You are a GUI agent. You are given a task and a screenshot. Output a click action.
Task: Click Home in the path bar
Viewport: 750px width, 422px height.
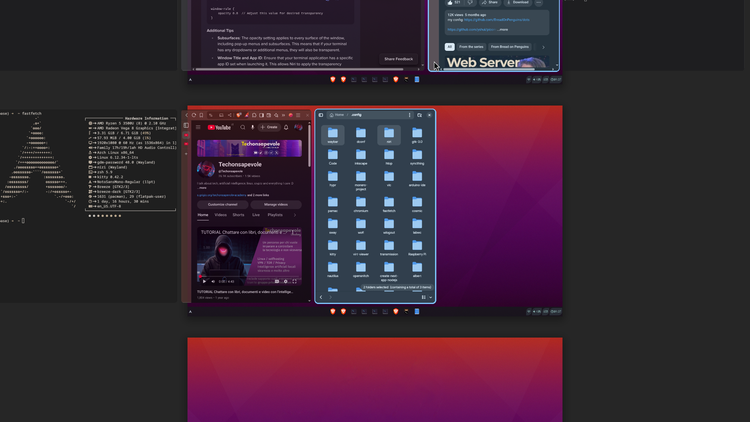pyautogui.click(x=338, y=115)
